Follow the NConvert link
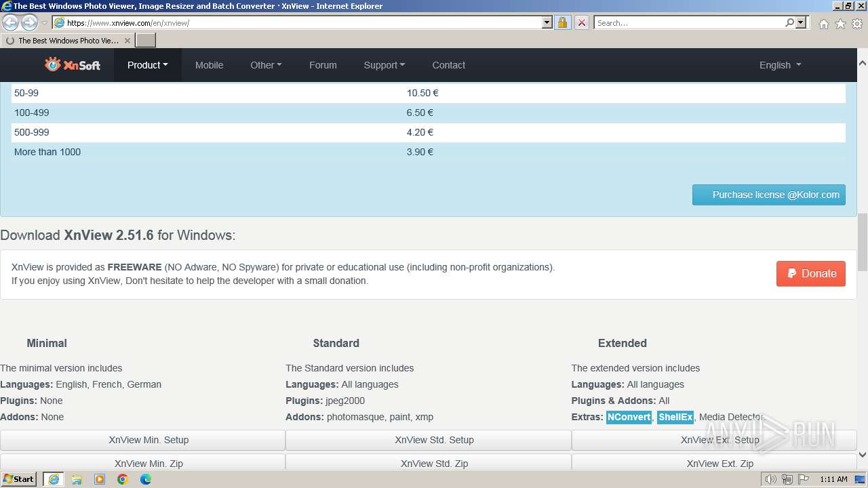This screenshot has width=868, height=488. click(x=629, y=417)
